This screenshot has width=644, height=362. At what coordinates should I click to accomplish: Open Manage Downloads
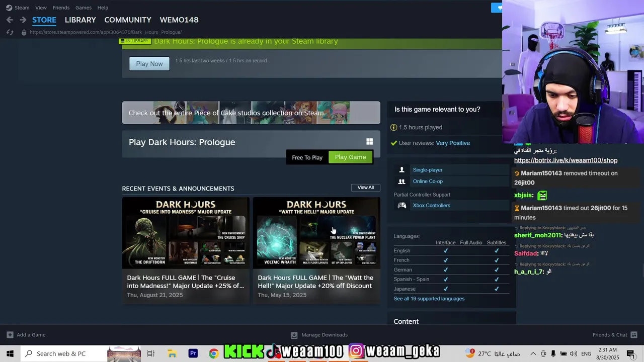(319, 335)
